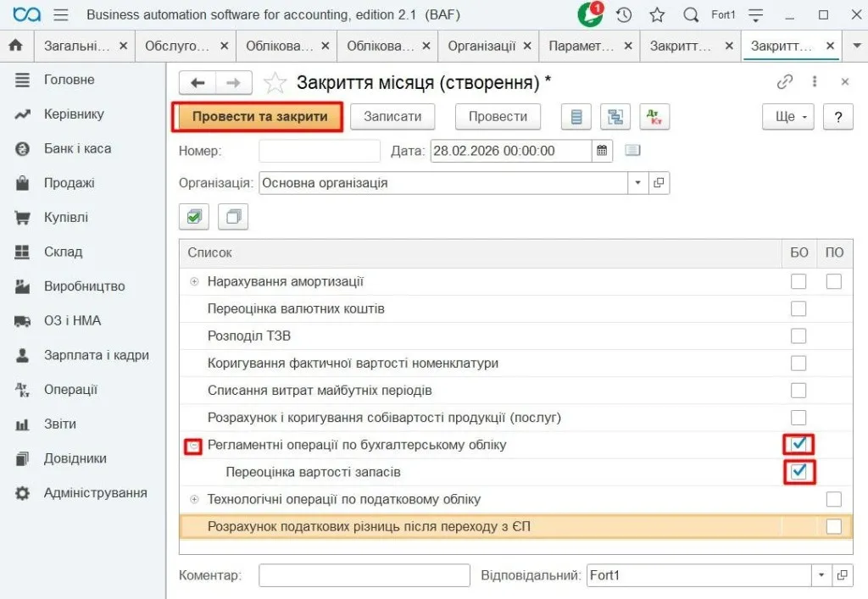Expand Технологічні операції по податковому обліку
The height and width of the screenshot is (599, 868).
click(x=194, y=499)
